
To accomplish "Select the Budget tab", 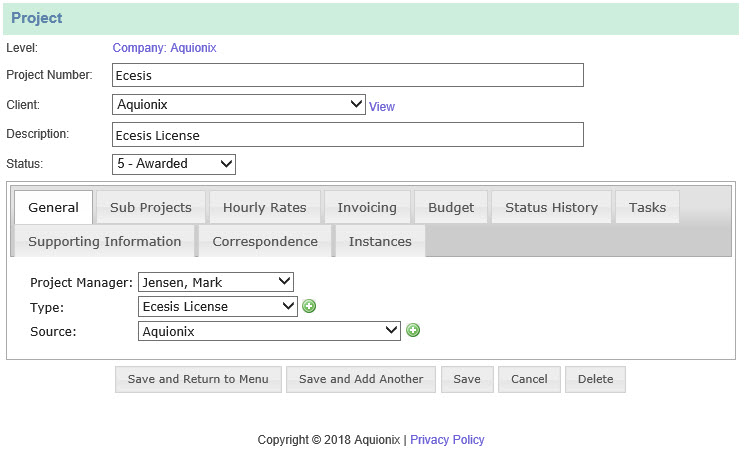I will tap(451, 207).
